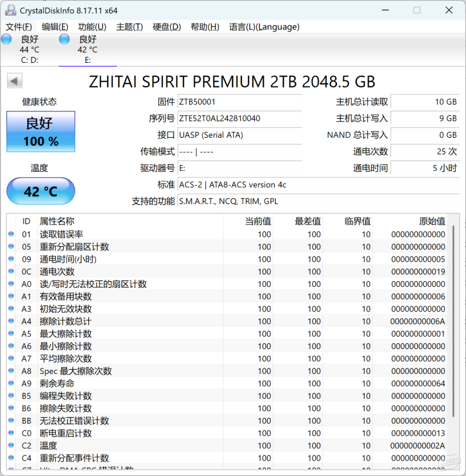Click the blue status dot on row A3 初始无效块数
Image resolution: width=466 pixels, height=476 pixels.
pyautogui.click(x=11, y=308)
